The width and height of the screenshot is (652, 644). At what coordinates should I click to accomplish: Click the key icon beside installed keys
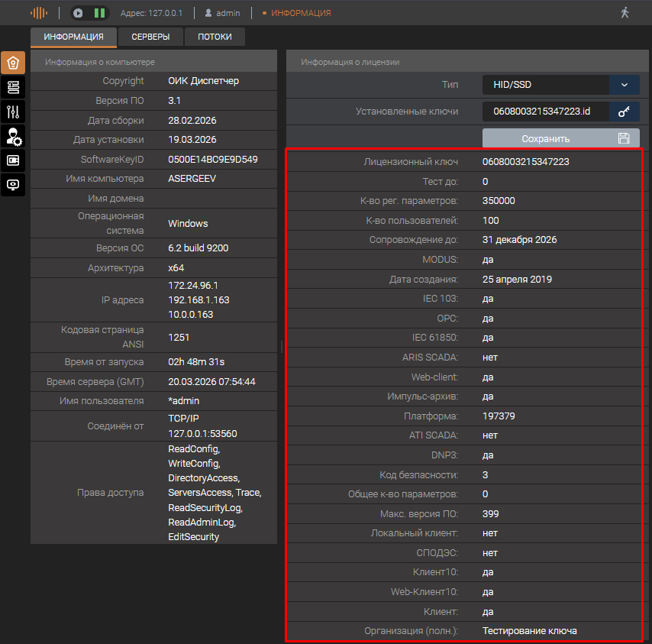(x=624, y=112)
